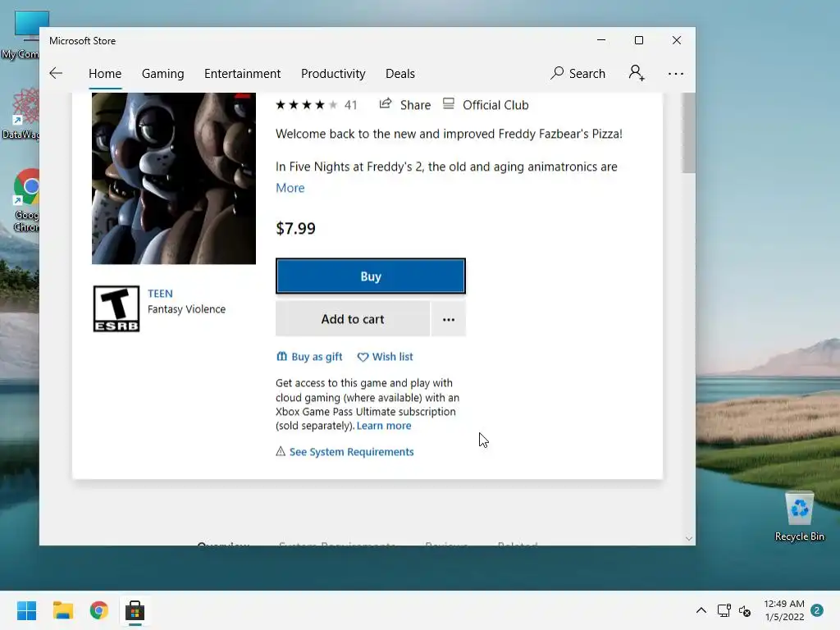Open notifications badge showing 2
Viewport: 840px width, 630px height.
(x=817, y=610)
